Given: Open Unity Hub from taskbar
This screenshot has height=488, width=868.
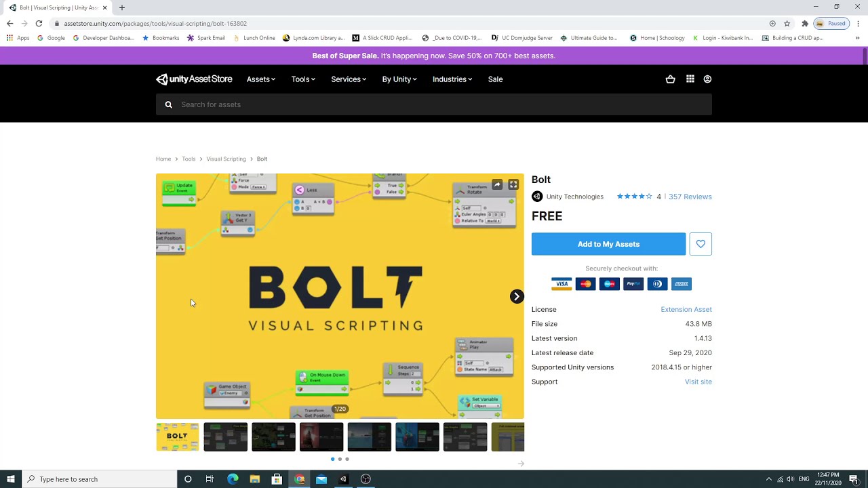Looking at the screenshot, I should [343, 479].
